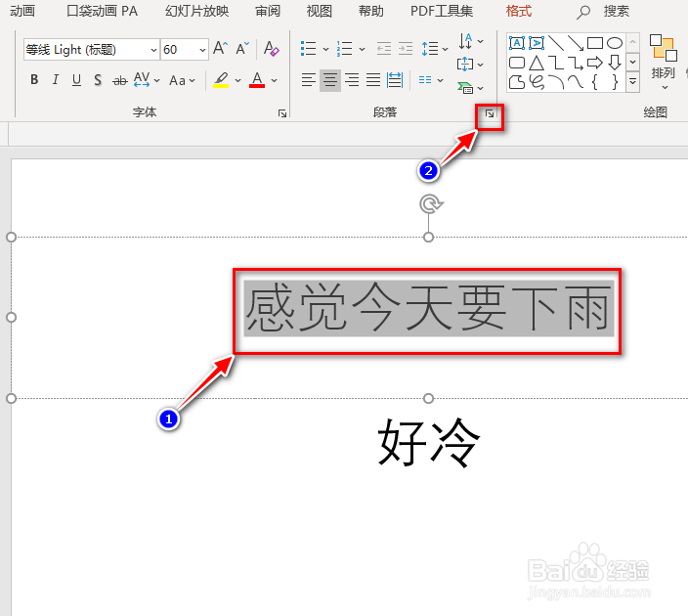Open font name dropdown

153,50
